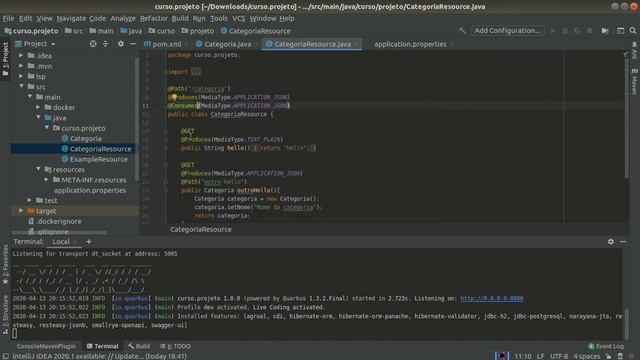Open the http://0.0.0.0:8080 link in terminal
Image resolution: width=640 pixels, height=360 pixels.
pos(492,298)
